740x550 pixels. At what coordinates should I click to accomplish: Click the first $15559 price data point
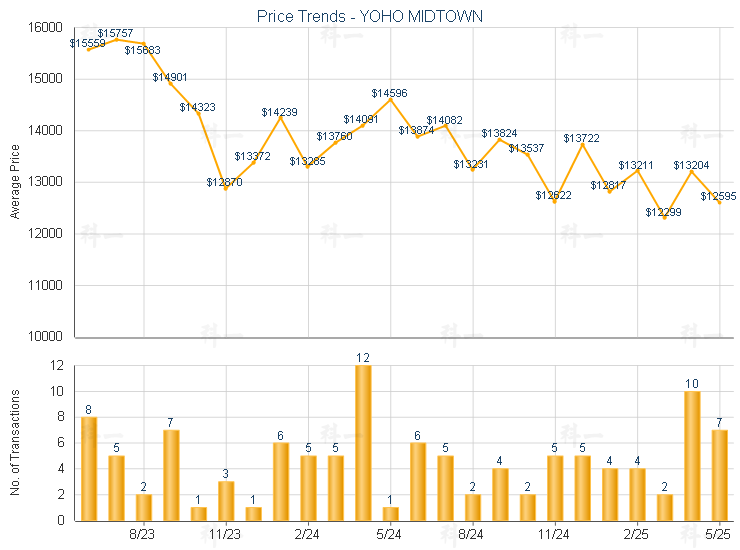pos(89,49)
